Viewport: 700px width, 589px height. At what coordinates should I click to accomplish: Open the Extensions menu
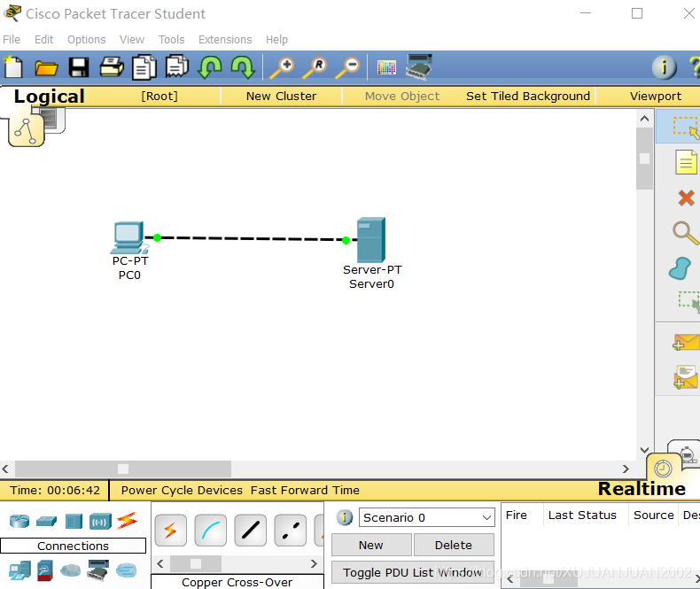225,40
